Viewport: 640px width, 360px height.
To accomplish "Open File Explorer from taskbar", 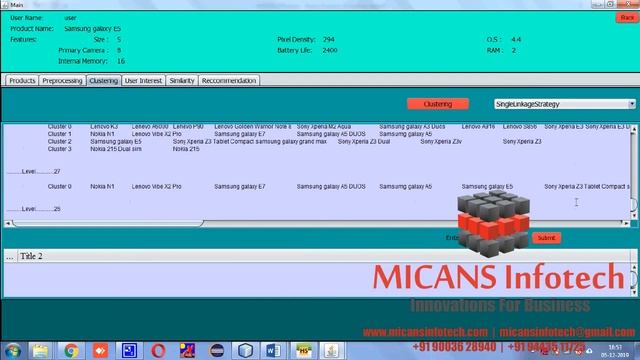I will (40, 351).
